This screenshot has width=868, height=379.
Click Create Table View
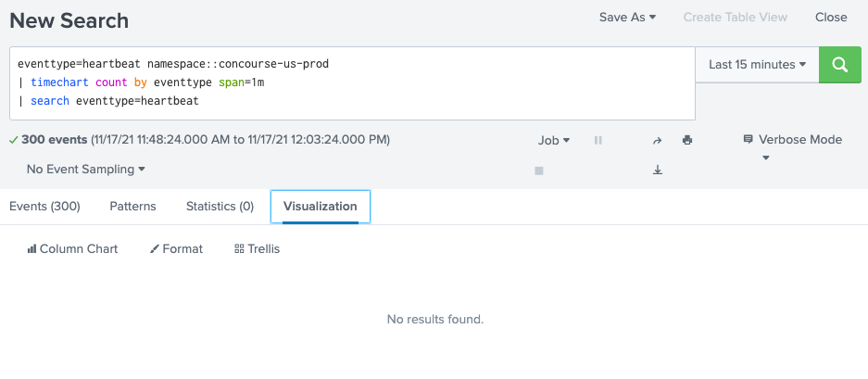pyautogui.click(x=736, y=18)
